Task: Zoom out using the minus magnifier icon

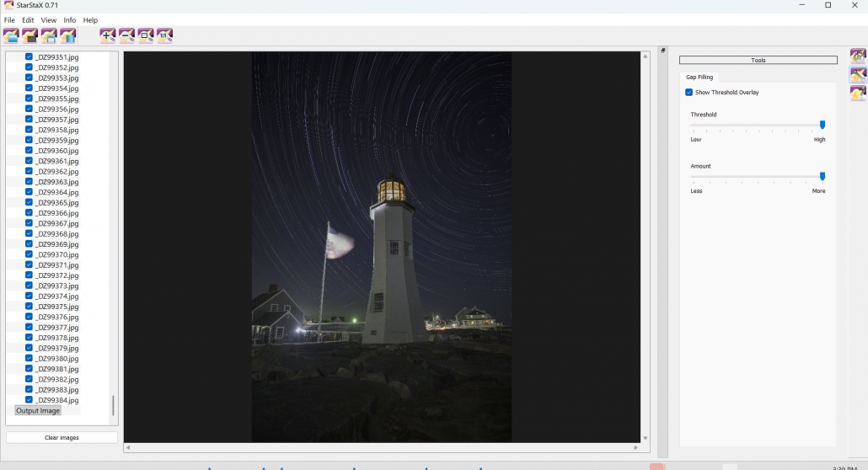Action: coord(126,35)
